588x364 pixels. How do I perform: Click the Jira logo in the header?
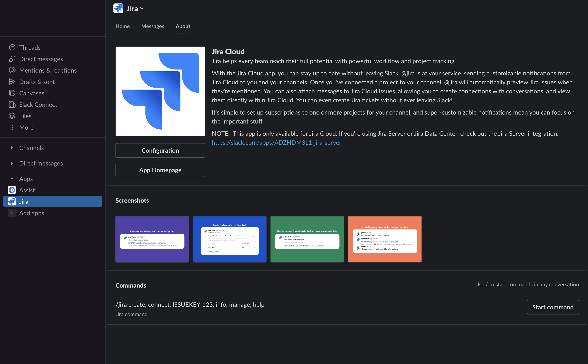click(x=118, y=8)
